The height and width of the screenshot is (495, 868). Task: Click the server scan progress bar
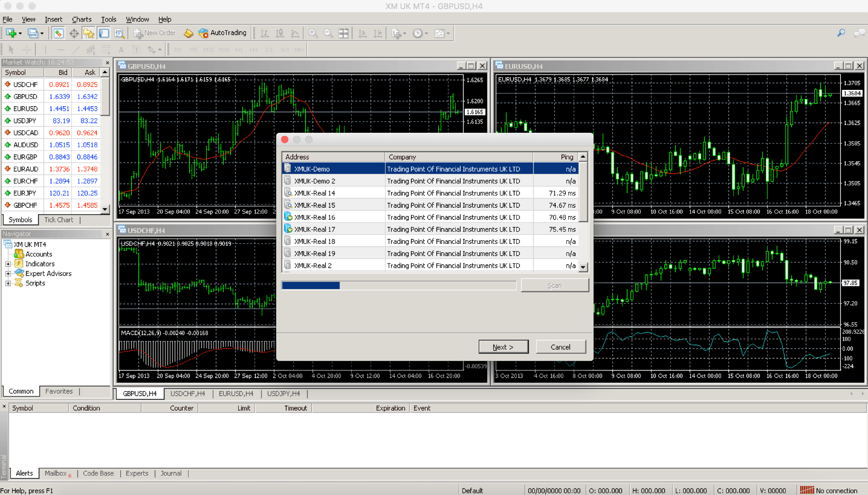click(x=399, y=285)
